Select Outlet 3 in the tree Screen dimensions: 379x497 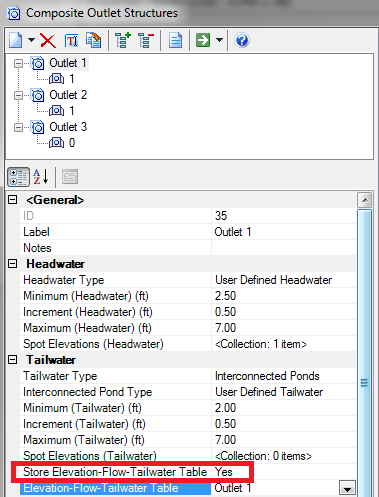(x=68, y=127)
